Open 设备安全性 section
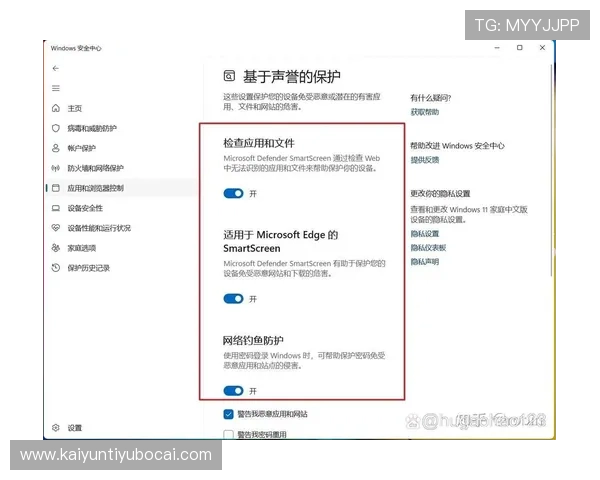600x480 pixels. pyautogui.click(x=85, y=208)
